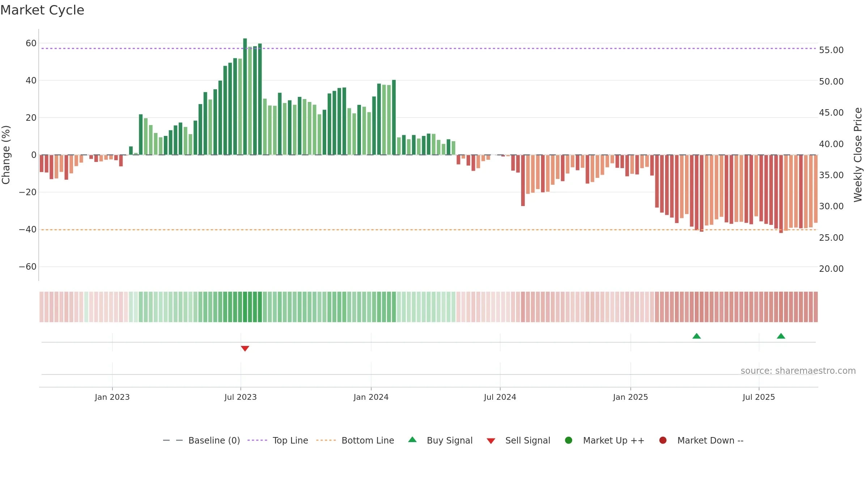Click the first green Buy Signal triangle after Jan 2025
Viewport: 868px width, 488px height.
coord(697,336)
